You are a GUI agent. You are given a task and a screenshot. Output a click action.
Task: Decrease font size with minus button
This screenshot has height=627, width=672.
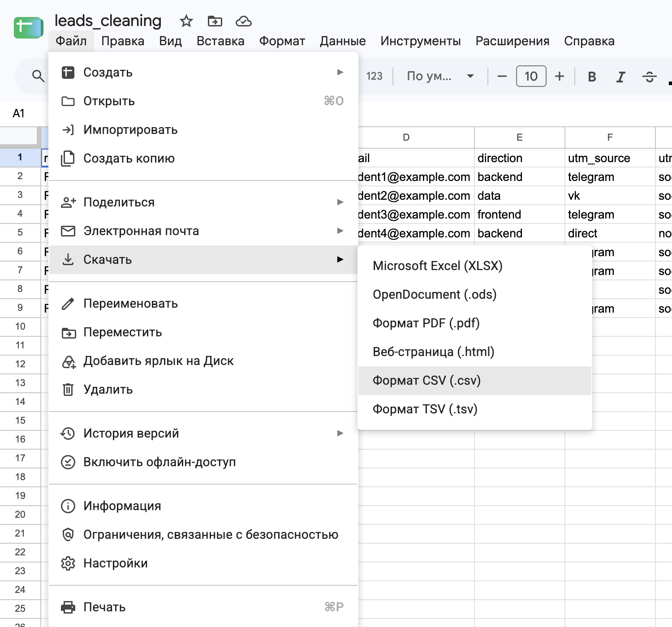click(502, 77)
